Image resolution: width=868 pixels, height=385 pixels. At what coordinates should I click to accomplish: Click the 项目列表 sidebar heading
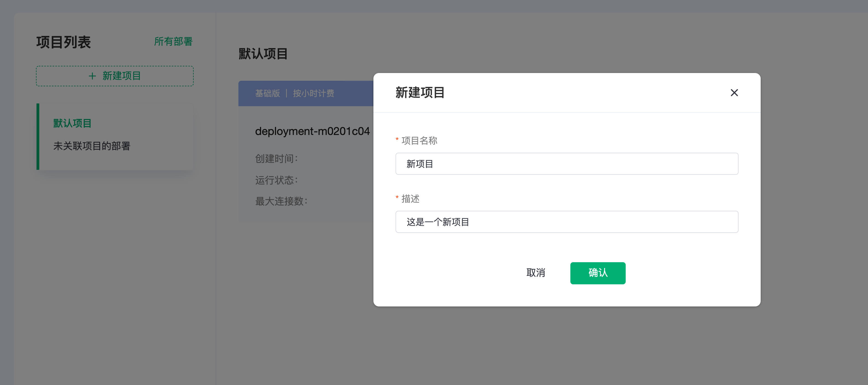(x=64, y=42)
